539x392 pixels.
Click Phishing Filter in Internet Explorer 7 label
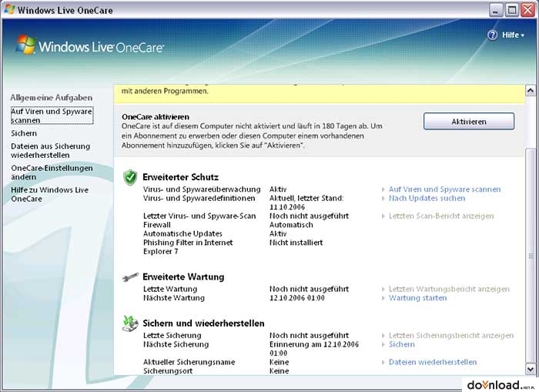(188, 247)
